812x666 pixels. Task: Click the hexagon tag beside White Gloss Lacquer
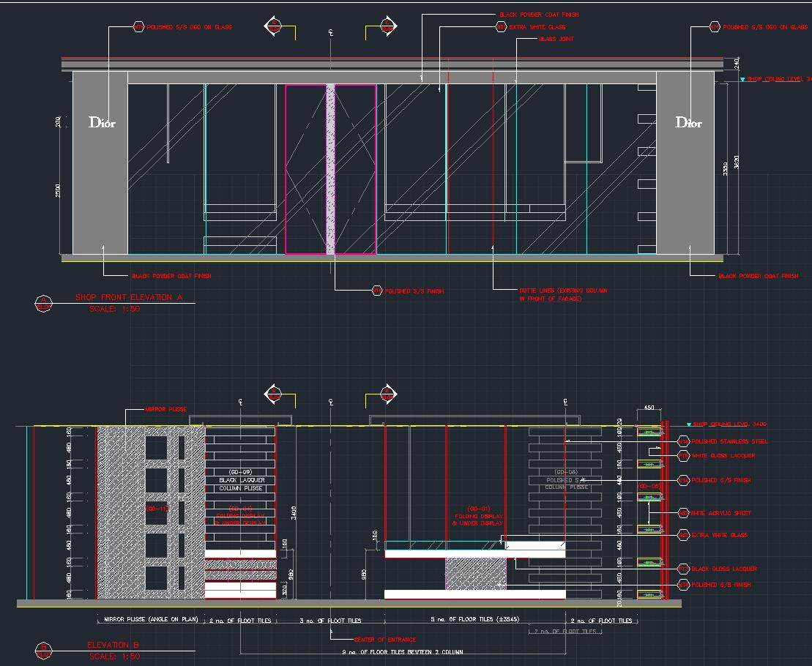pos(683,456)
